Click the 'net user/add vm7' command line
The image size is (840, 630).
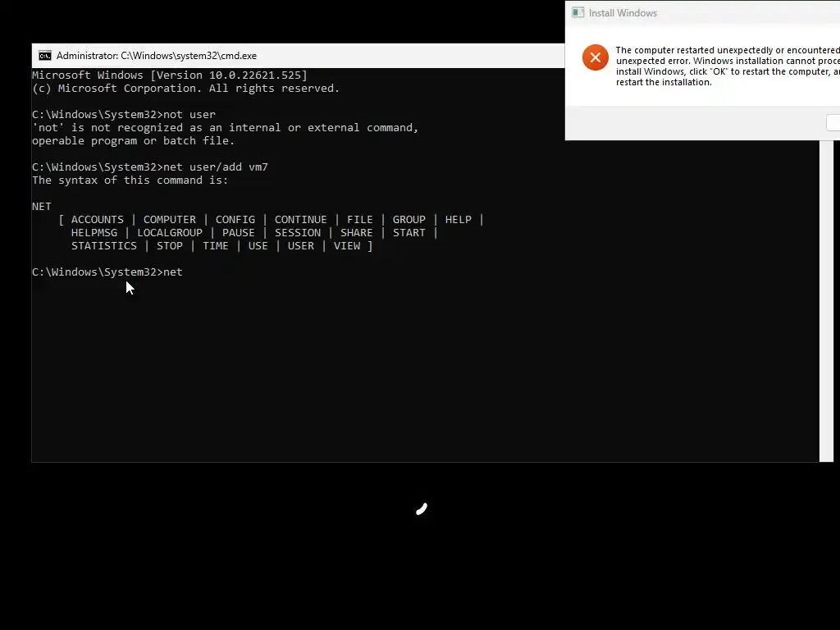coord(150,167)
